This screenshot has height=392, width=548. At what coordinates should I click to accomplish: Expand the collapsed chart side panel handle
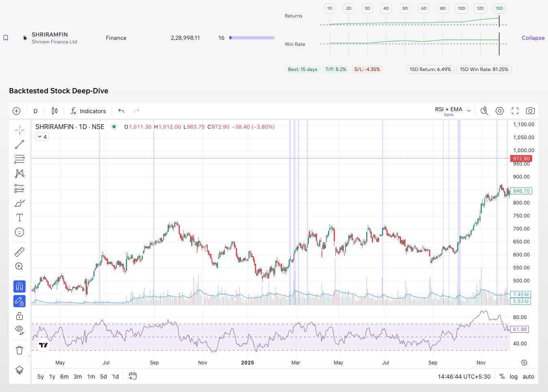click(x=29, y=357)
